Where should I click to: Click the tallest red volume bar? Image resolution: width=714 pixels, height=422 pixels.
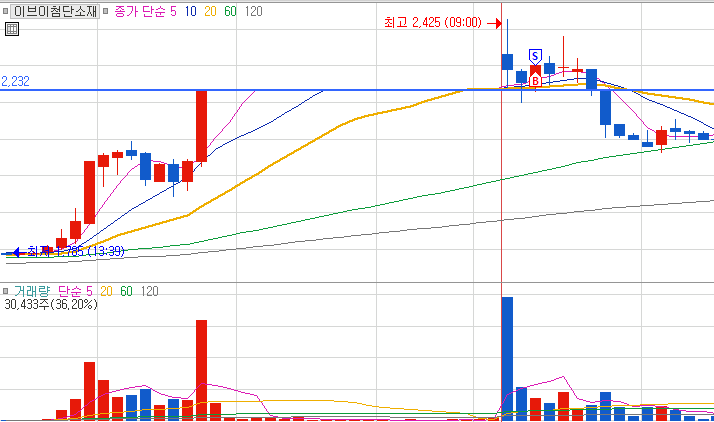(x=201, y=370)
